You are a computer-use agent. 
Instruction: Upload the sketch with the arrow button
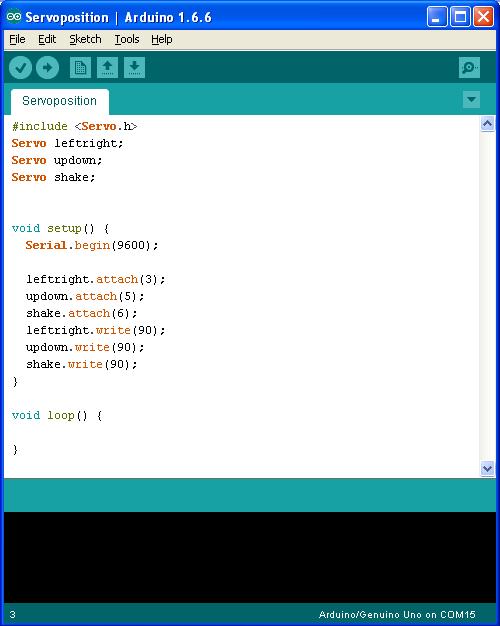coord(47,67)
